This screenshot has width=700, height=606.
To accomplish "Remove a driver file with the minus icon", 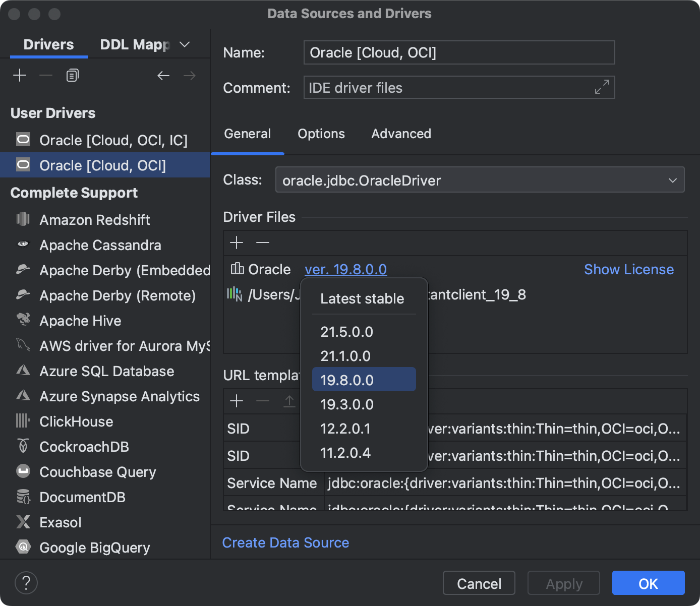I will (x=262, y=243).
